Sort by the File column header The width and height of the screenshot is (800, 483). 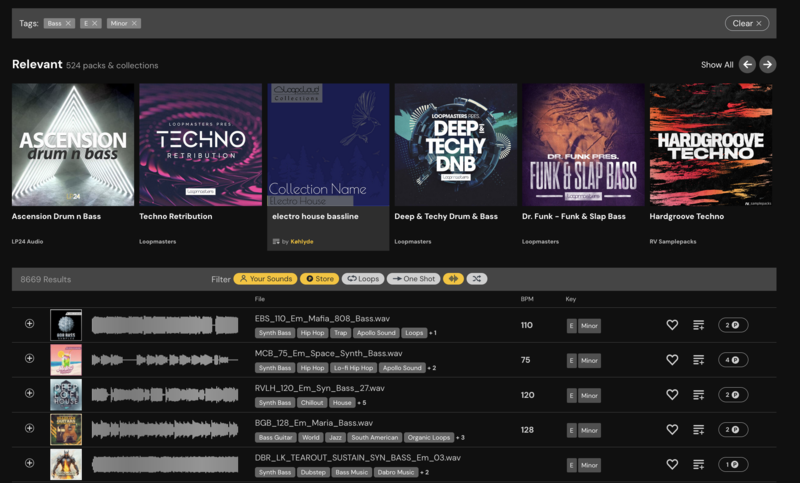(x=260, y=299)
